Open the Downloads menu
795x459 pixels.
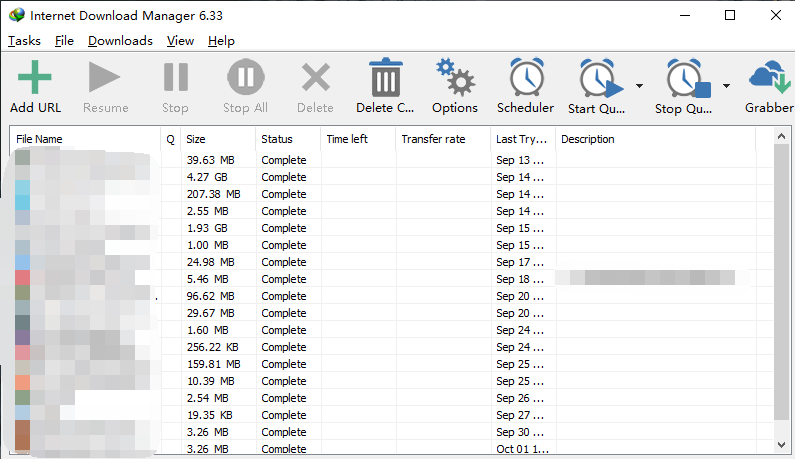pyautogui.click(x=120, y=41)
